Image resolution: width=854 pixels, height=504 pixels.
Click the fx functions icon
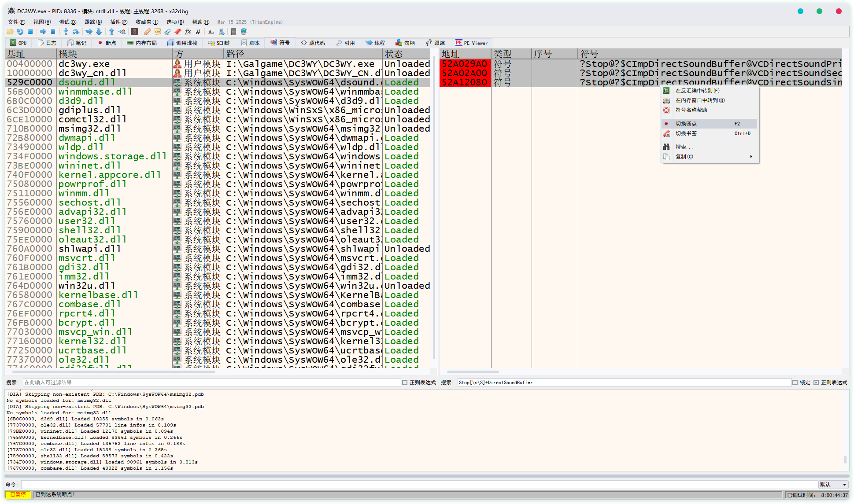(x=188, y=32)
